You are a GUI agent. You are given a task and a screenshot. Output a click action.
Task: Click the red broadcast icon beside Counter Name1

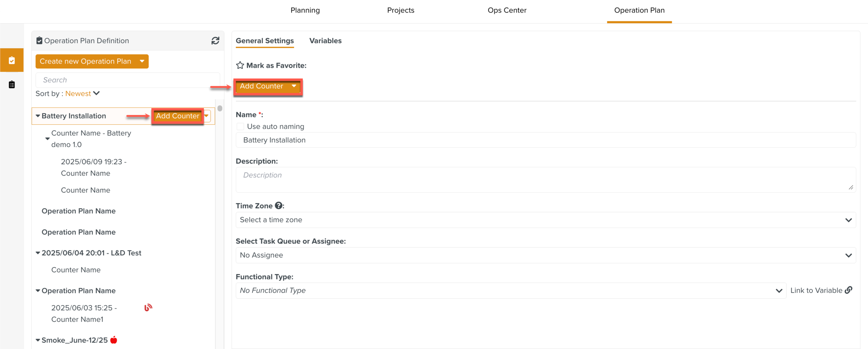pyautogui.click(x=148, y=308)
